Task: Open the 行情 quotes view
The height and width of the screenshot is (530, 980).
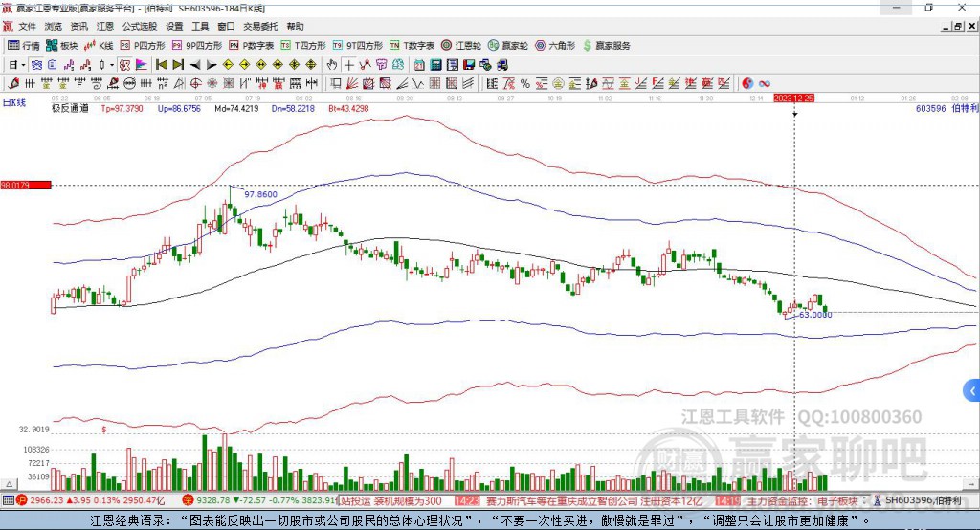Action: click(24, 46)
